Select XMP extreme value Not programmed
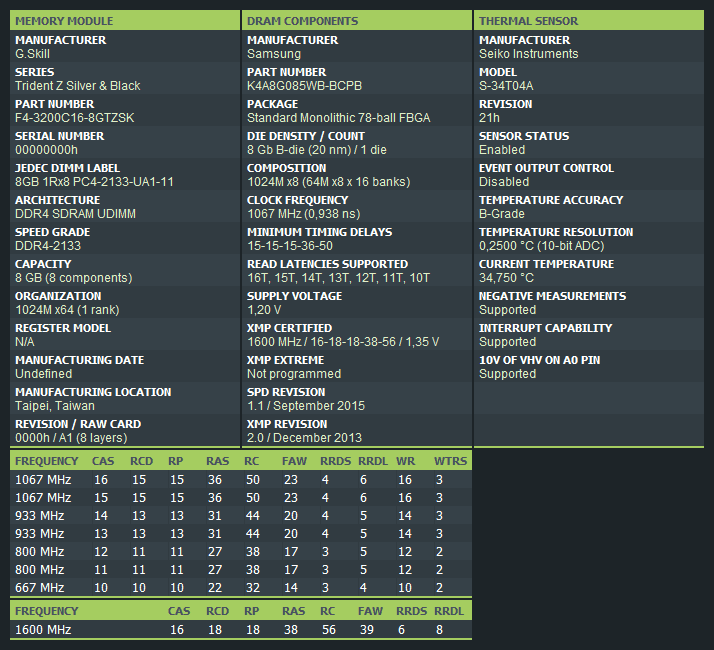 pos(294,374)
